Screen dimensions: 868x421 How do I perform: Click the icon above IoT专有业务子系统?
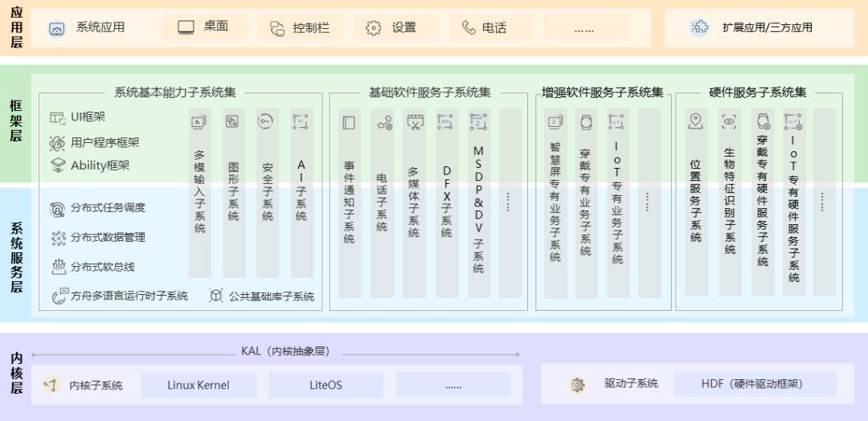pos(616,121)
